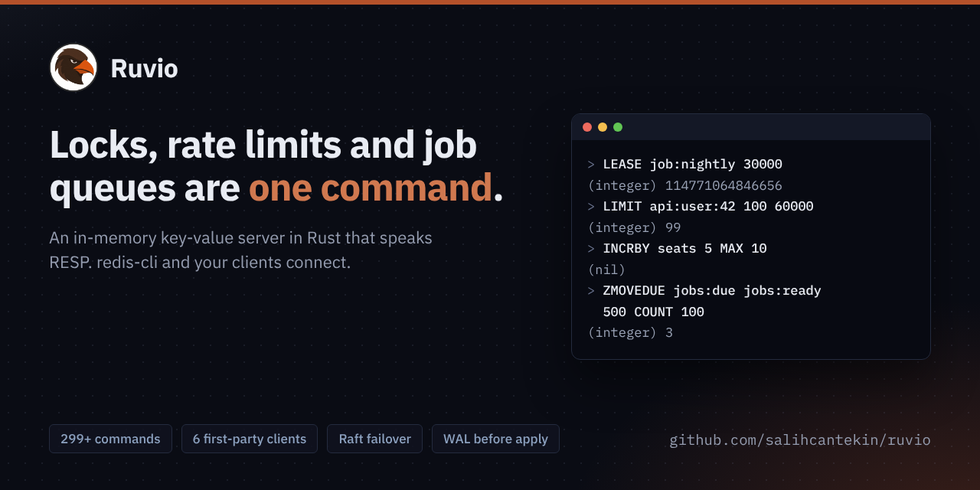Click the "(nil)" output line
Image resolution: width=980 pixels, height=490 pixels.
(x=606, y=269)
